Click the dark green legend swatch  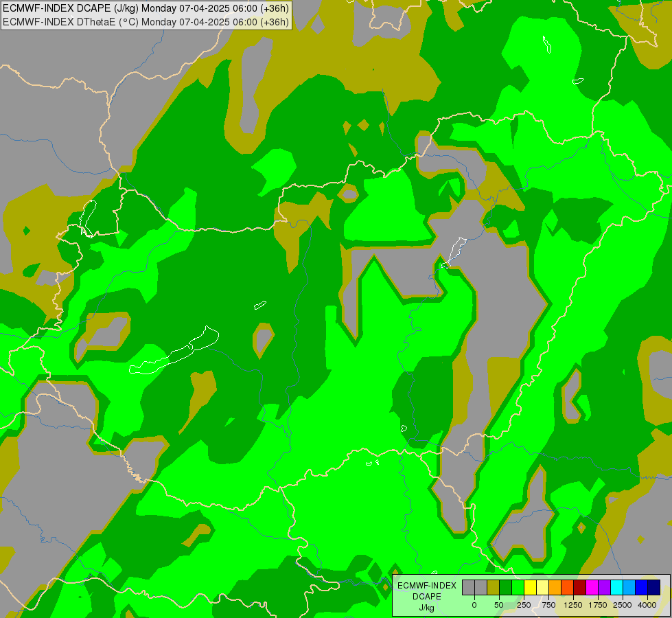505,587
